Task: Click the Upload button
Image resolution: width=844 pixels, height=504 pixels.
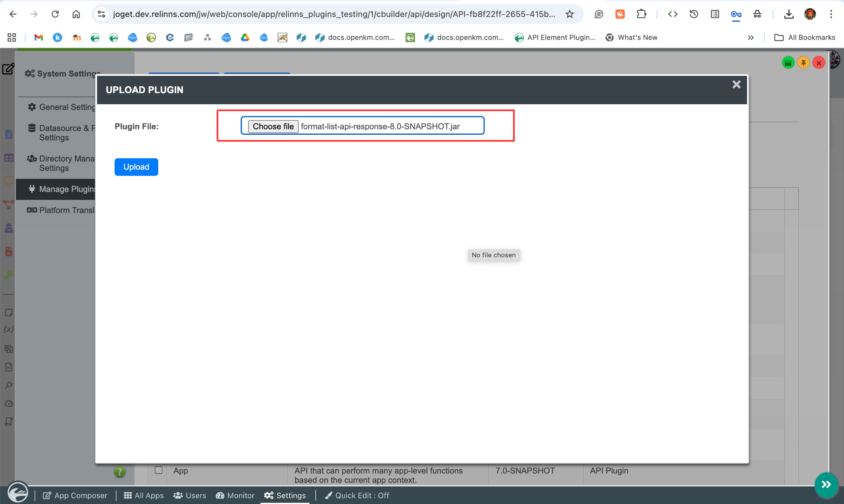Action: tap(136, 167)
